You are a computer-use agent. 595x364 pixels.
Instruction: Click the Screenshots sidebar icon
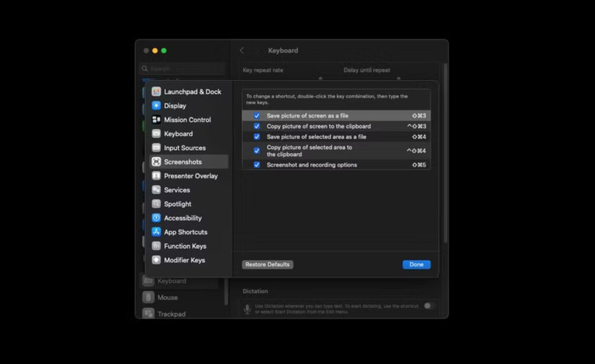tap(156, 162)
